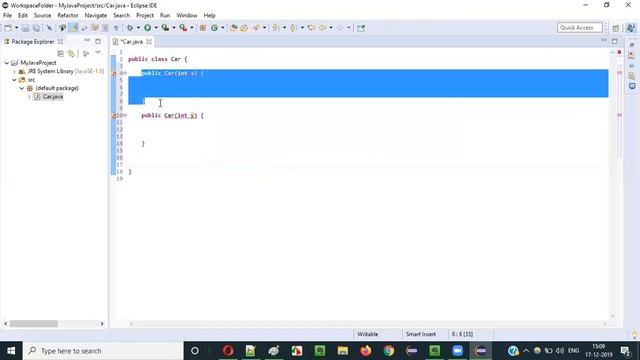Image resolution: width=640 pixels, height=360 pixels.
Task: Open the Refactor menu
Action: [x=68, y=16]
